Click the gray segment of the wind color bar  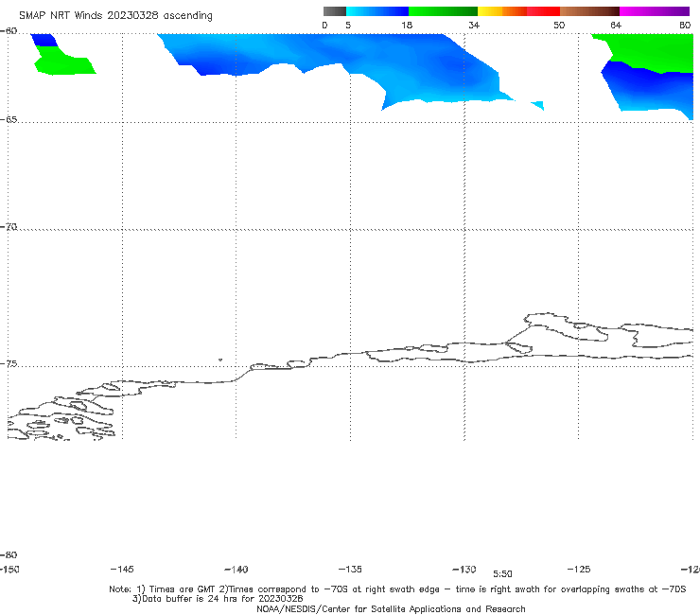tap(335, 11)
